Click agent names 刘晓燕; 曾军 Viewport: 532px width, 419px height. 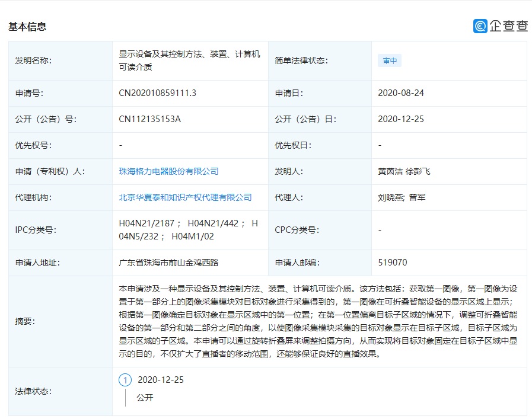coord(402,197)
